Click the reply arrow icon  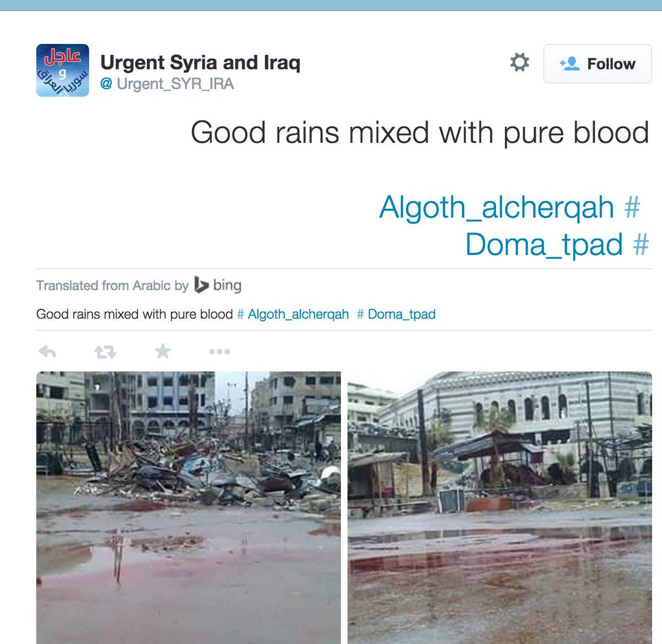[47, 351]
